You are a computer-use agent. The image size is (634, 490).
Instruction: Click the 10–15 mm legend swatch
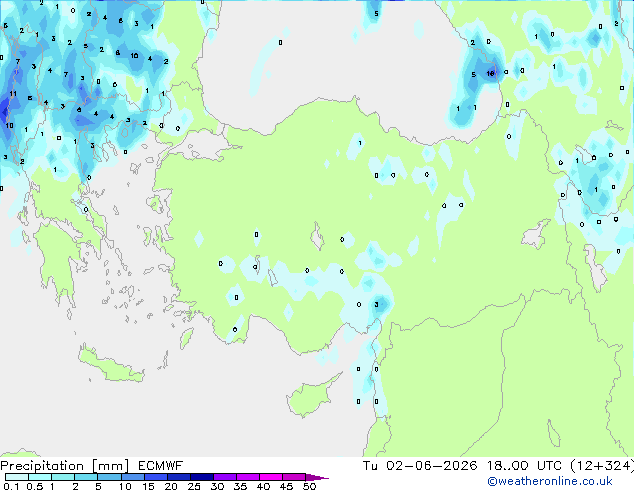(x=132, y=477)
